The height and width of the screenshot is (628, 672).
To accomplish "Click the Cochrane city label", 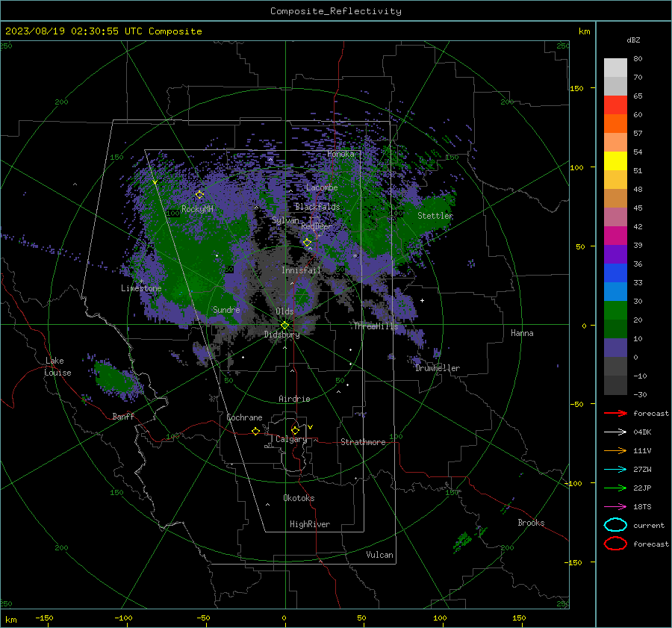I will (x=244, y=417).
